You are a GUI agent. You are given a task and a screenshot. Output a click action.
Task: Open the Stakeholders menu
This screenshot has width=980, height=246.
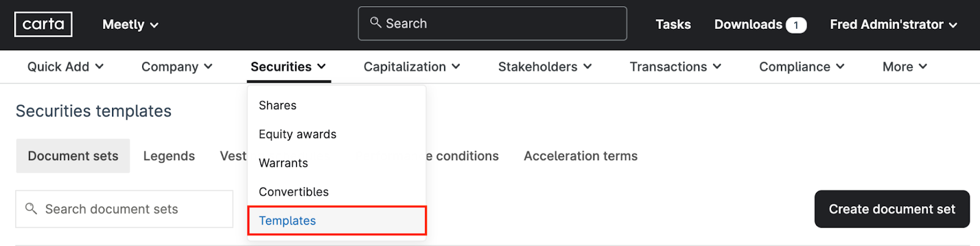point(545,67)
